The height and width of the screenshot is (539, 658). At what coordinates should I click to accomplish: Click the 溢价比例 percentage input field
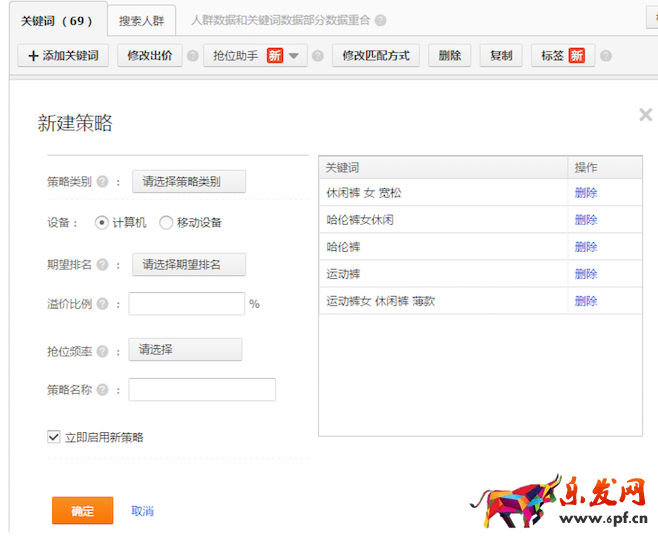pos(186,304)
